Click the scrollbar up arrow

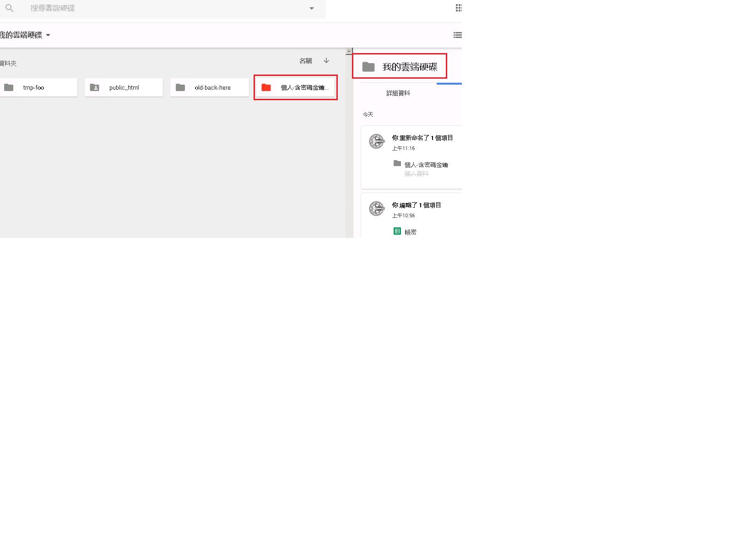tap(349, 51)
